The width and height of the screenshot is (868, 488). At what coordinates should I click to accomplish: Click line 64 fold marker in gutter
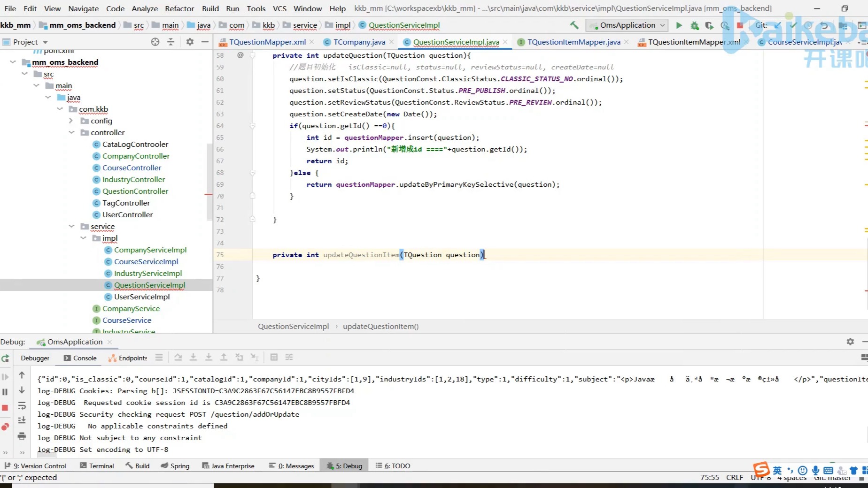pyautogui.click(x=252, y=126)
